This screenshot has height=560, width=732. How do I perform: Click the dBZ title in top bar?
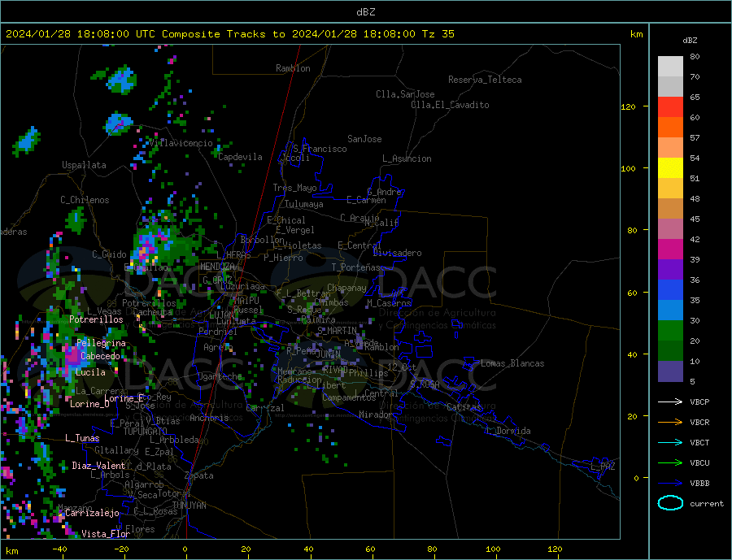365,12
